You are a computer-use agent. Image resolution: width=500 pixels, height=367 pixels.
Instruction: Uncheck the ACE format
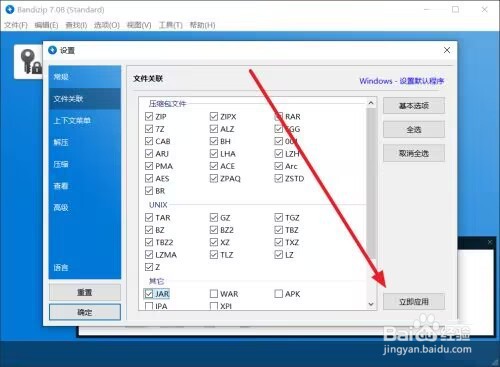214,166
